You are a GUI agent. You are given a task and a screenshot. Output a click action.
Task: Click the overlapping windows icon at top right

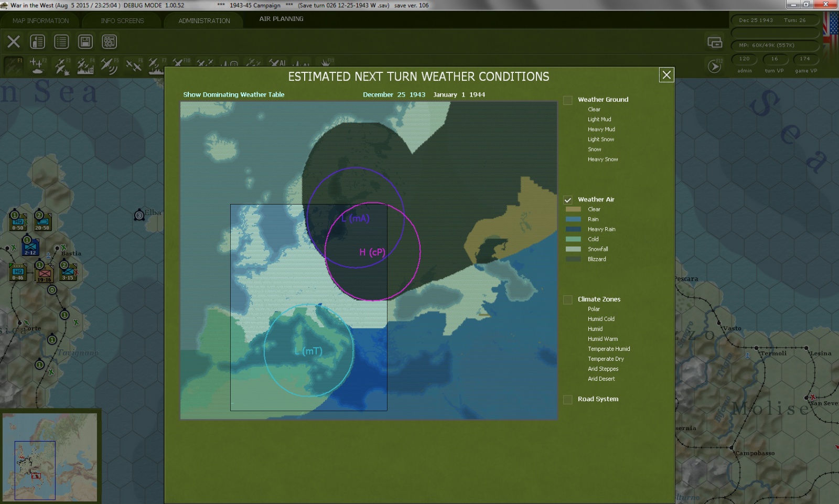click(714, 42)
